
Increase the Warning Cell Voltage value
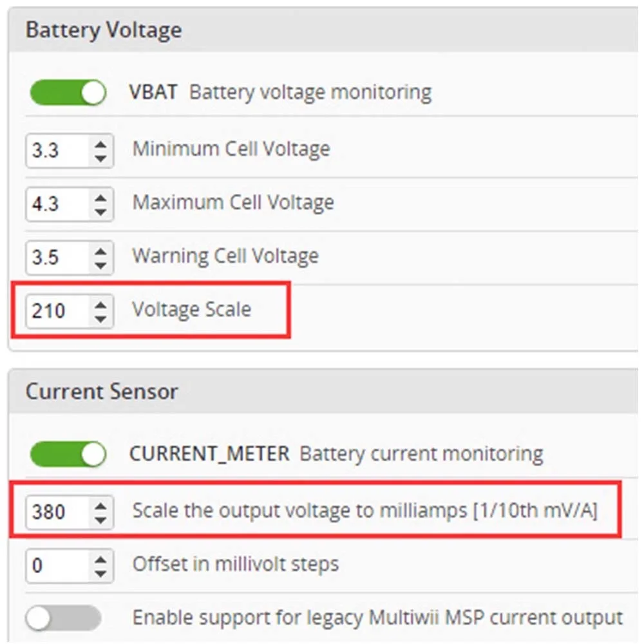coord(100,251)
